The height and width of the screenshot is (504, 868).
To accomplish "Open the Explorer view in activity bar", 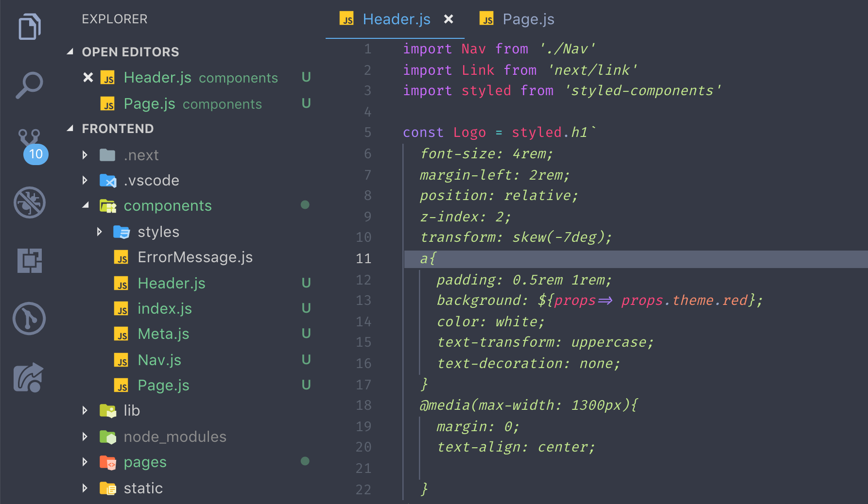I will coord(29,27).
